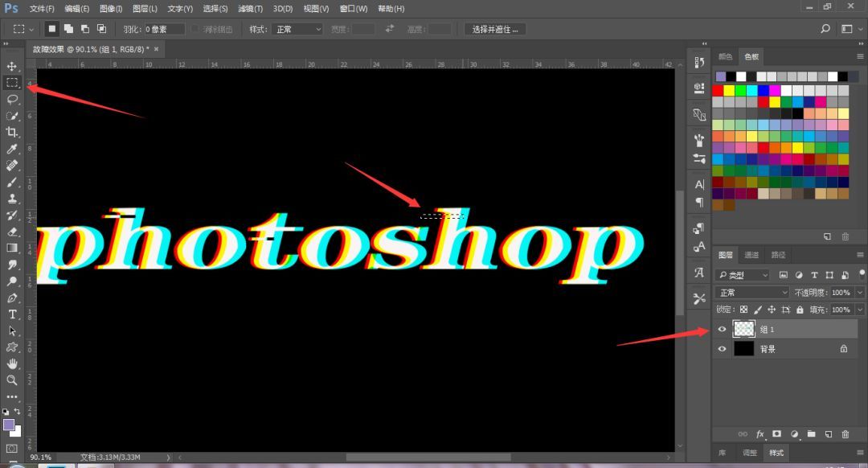The width and height of the screenshot is (868, 468).
Task: Open the Layers panel flyout menu
Action: 860,255
